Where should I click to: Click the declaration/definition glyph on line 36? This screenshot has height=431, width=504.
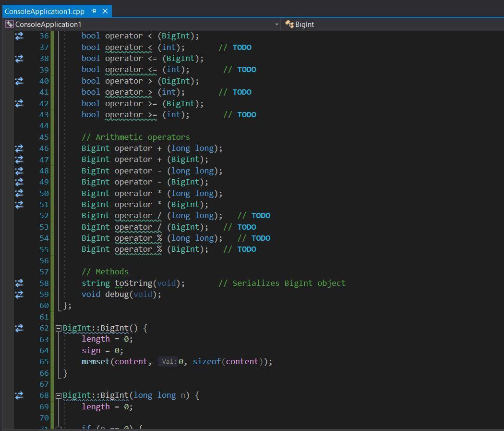coord(19,36)
